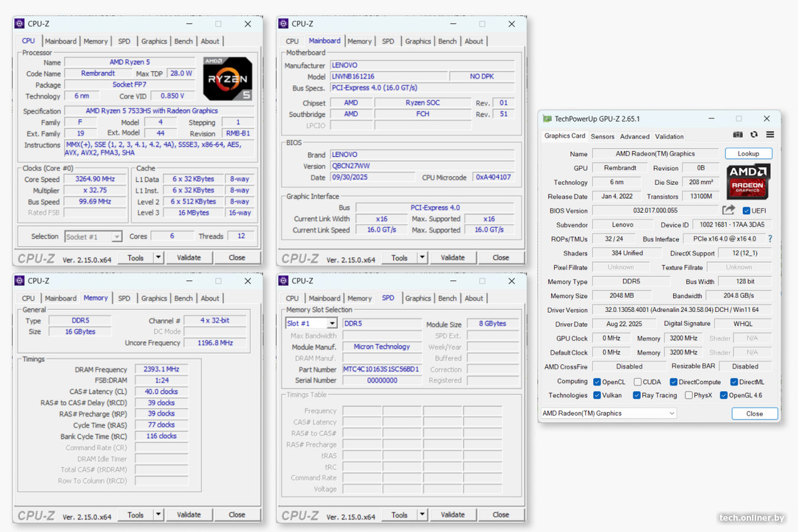Take a screenshot using GPU-Z camera icon
The height and width of the screenshot is (532, 798).
[738, 134]
